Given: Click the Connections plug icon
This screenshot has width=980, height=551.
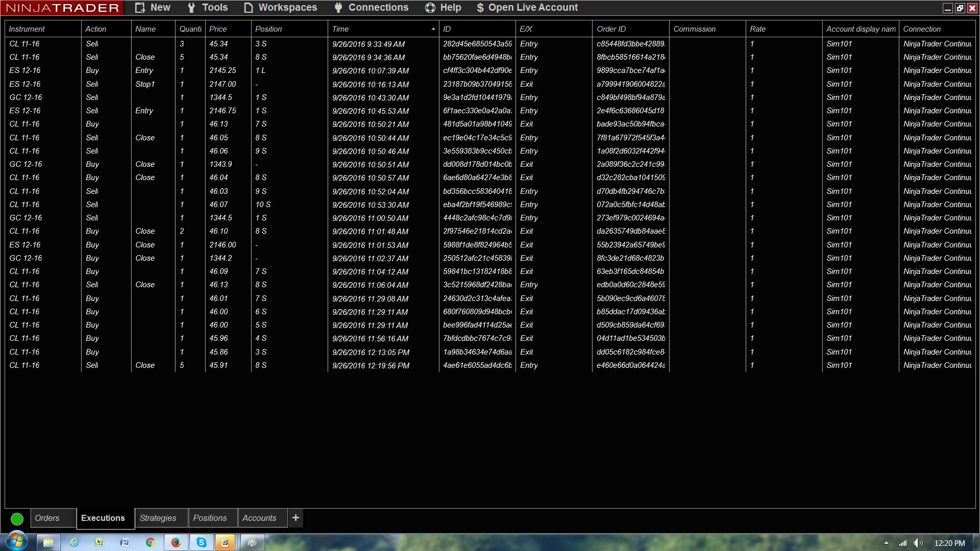Looking at the screenshot, I should click(x=338, y=8).
